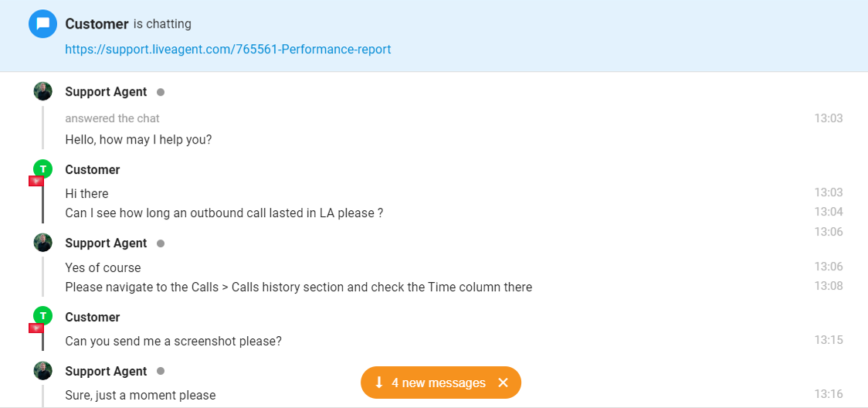This screenshot has height=408, width=868.
Task: Open the Performance-report support link
Action: point(228,49)
